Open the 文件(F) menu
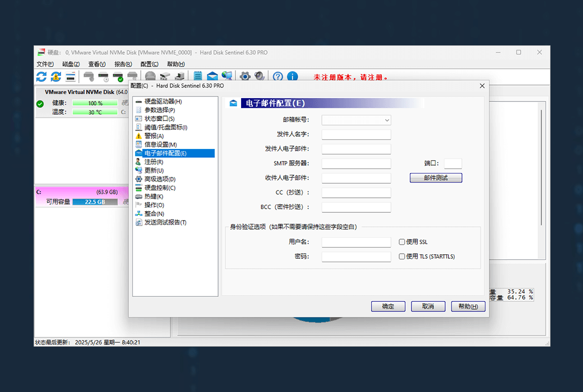The image size is (583, 392). [x=45, y=64]
